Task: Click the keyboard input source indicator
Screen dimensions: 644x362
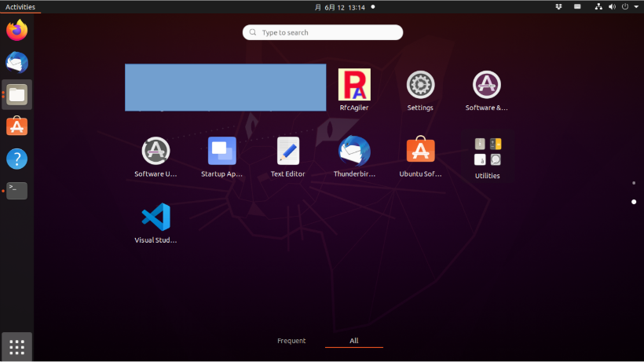Action: (577, 6)
